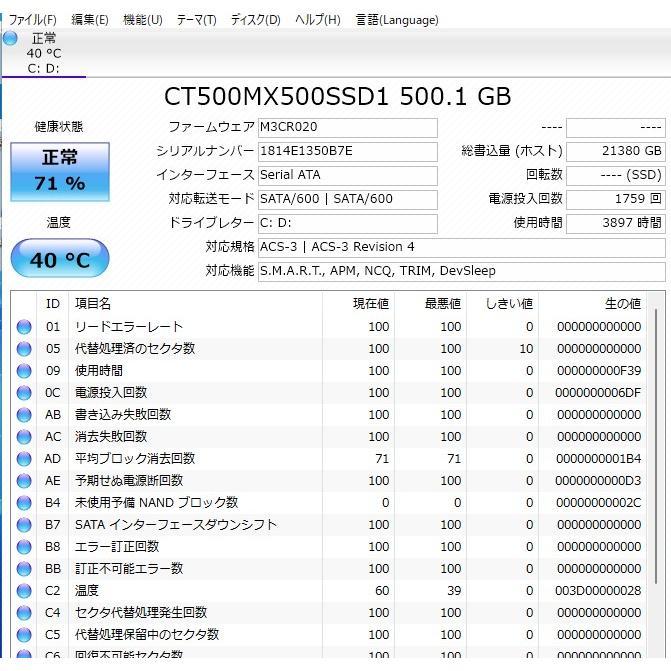Select the row text セクタ代替処理発生回数
The image size is (671, 671).
pyautogui.click(x=141, y=613)
